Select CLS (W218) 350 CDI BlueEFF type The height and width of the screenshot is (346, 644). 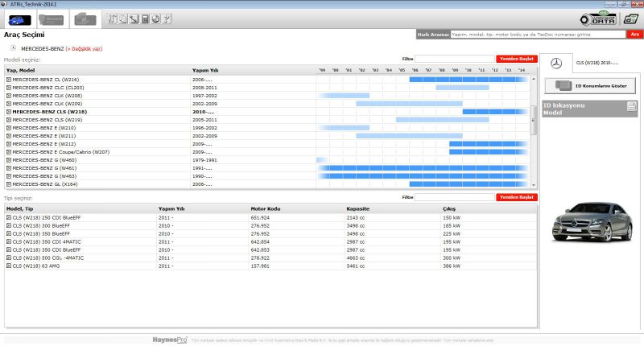tap(47, 250)
